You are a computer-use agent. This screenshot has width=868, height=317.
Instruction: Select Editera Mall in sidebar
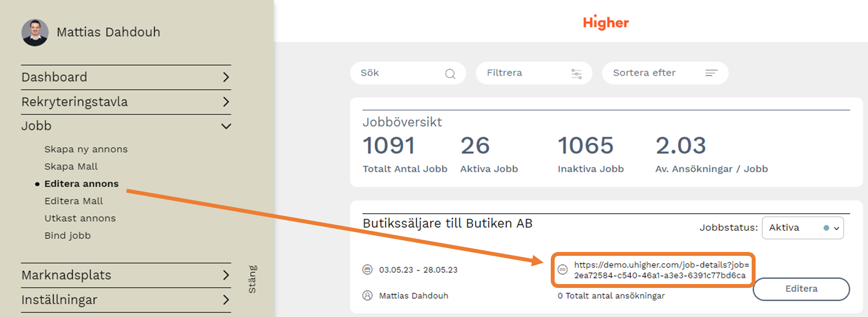[x=74, y=201]
